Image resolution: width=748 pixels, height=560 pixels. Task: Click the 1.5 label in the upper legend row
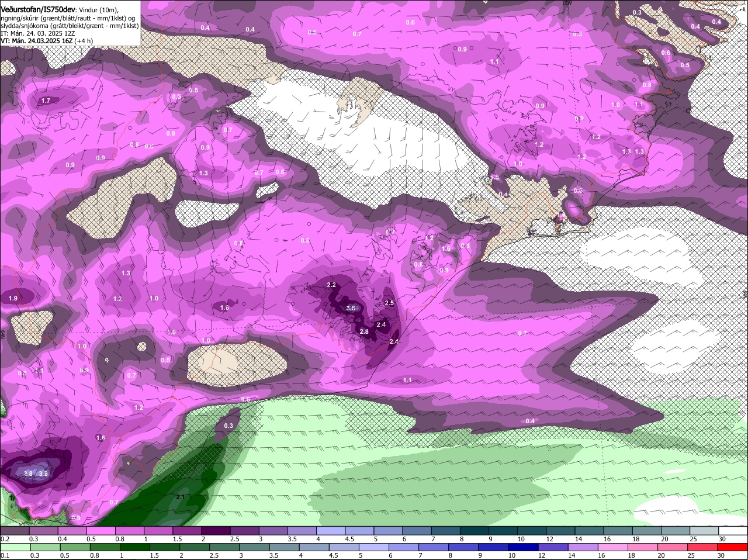(x=177, y=538)
